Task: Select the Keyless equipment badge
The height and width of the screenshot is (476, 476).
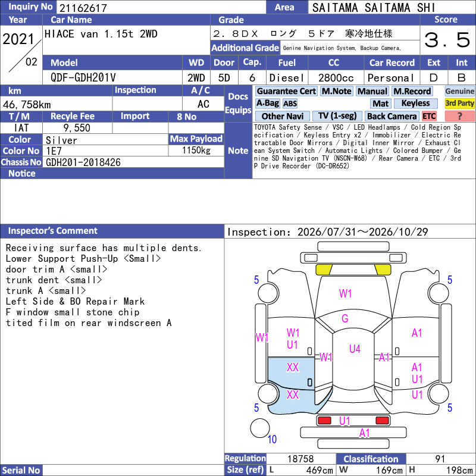Action: (415, 104)
